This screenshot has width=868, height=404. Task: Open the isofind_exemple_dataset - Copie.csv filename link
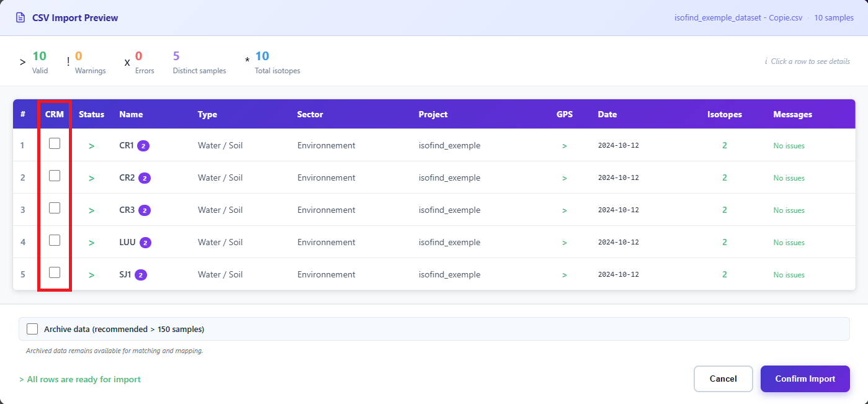click(738, 17)
